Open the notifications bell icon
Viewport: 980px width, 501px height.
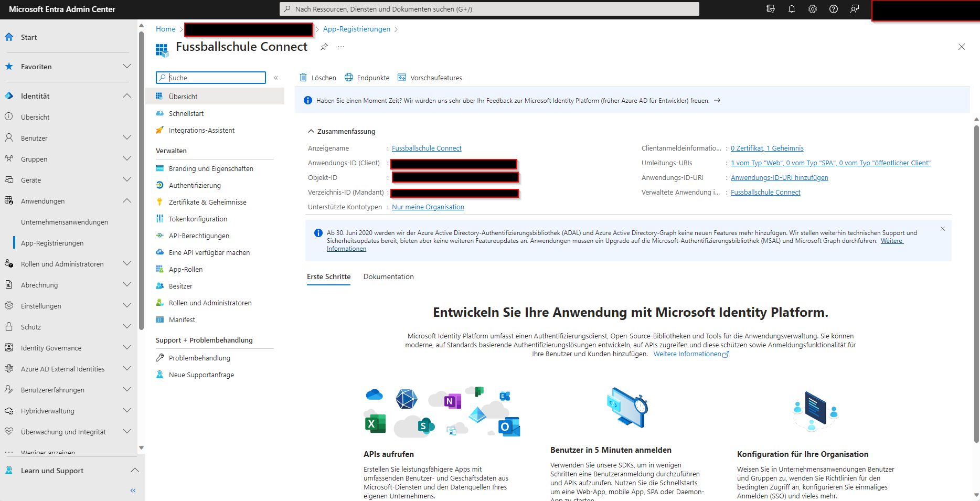[792, 9]
